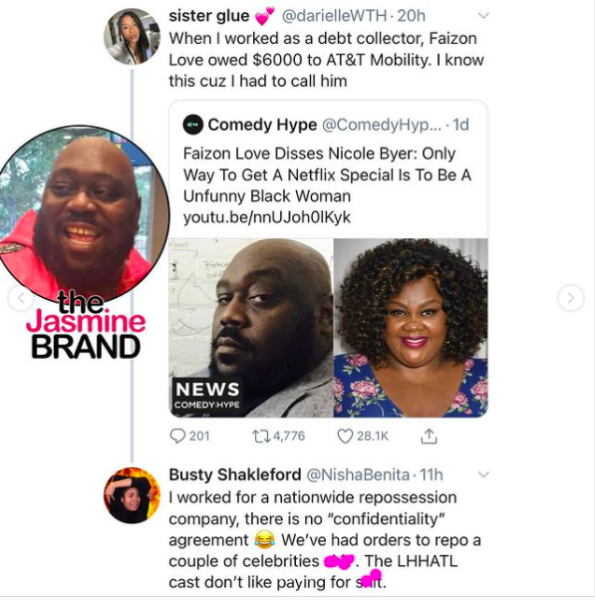595x600 pixels.
Task: Click the reply speech bubble icon
Action: [x=177, y=436]
